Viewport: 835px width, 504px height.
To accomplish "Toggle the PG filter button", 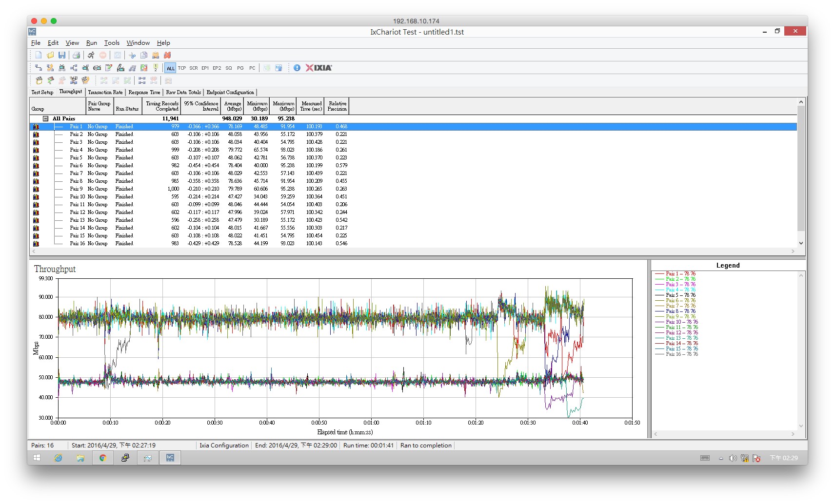I will (240, 68).
